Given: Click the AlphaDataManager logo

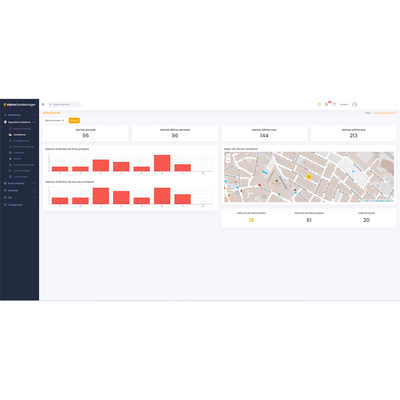Looking at the screenshot, I should click(x=19, y=105).
